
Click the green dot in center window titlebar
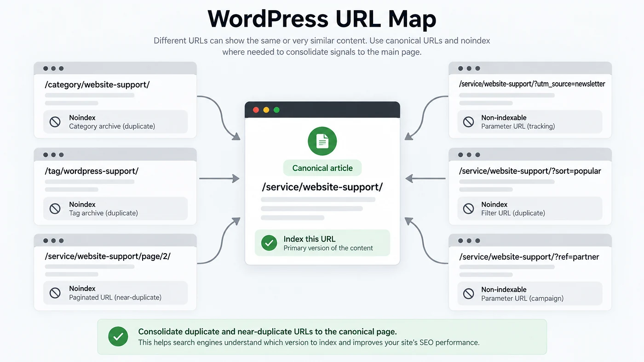(x=276, y=110)
